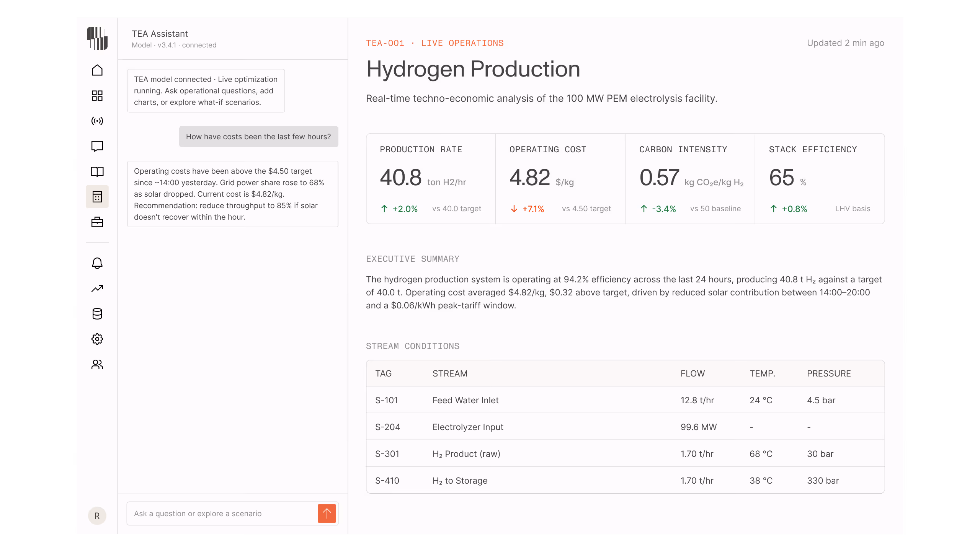The height and width of the screenshot is (551, 980).
Task: Click the 'vs 40.0 target' label
Action: point(457,209)
